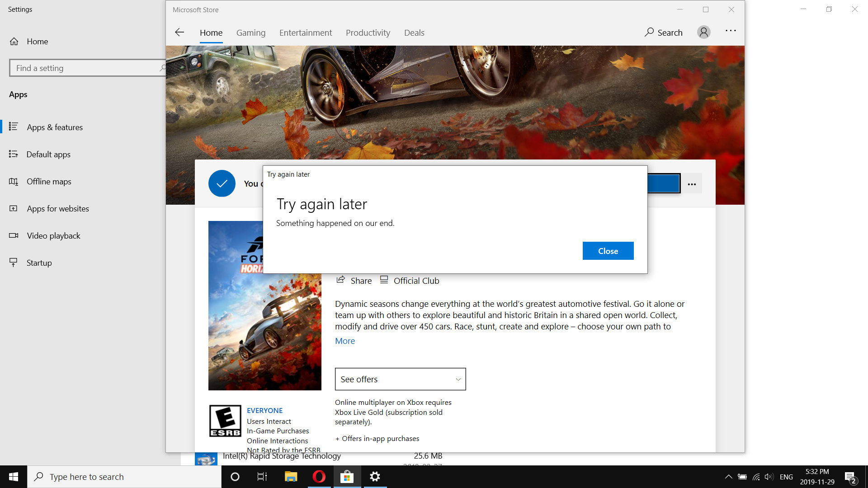Open the Store's top-right three-dots menu
Viewport: 868px width, 488px height.
pyautogui.click(x=731, y=31)
